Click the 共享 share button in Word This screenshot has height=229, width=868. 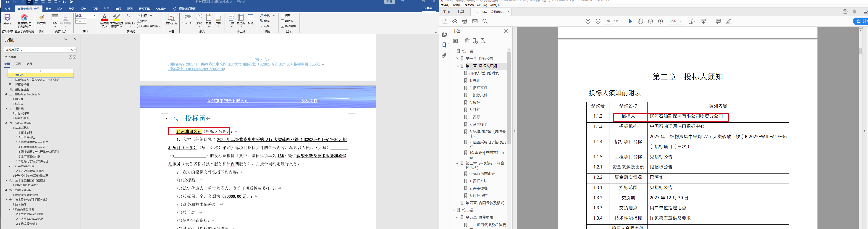point(429,9)
